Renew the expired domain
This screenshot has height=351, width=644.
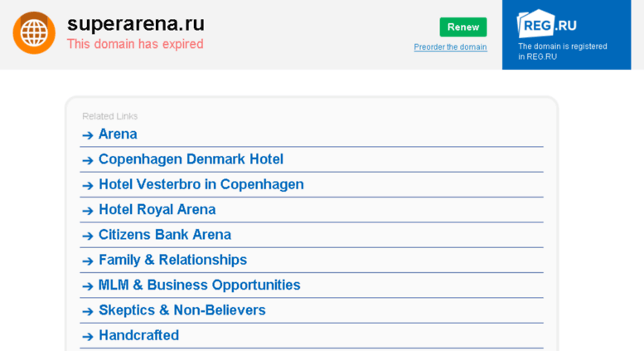(462, 27)
